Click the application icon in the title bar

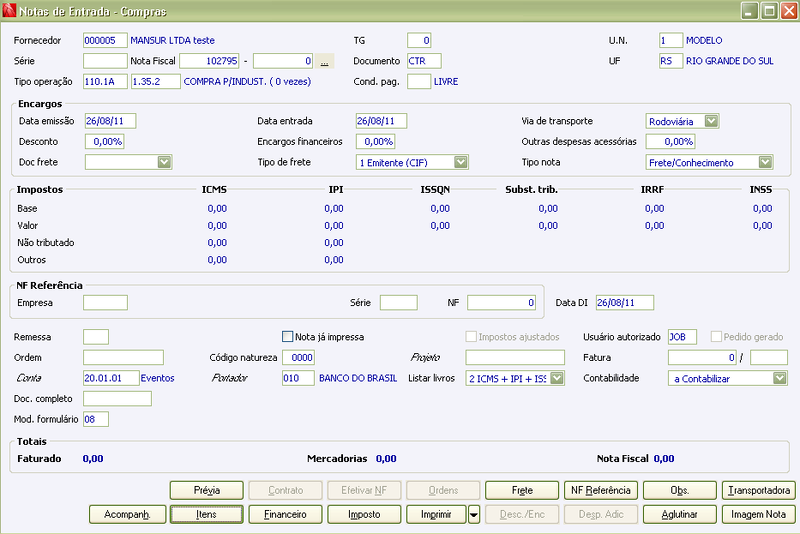click(9, 10)
